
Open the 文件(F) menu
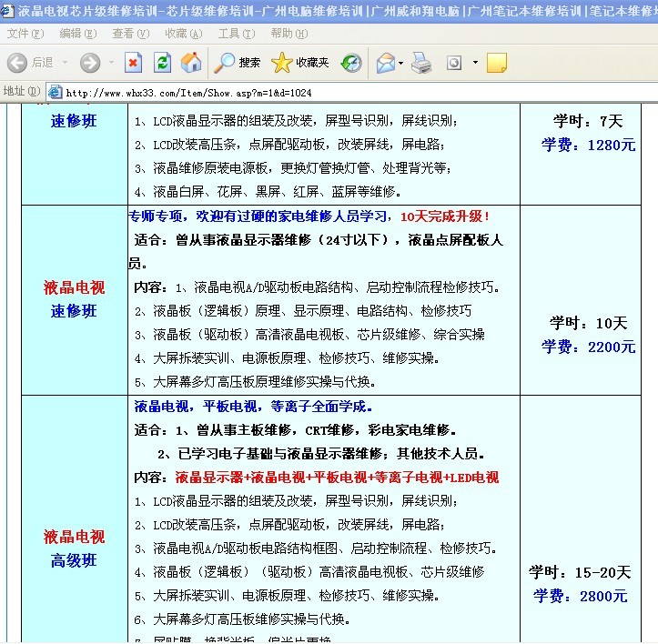25,34
